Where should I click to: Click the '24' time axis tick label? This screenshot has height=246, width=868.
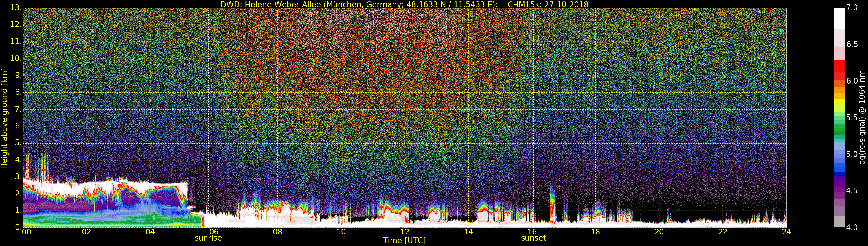tap(786, 232)
